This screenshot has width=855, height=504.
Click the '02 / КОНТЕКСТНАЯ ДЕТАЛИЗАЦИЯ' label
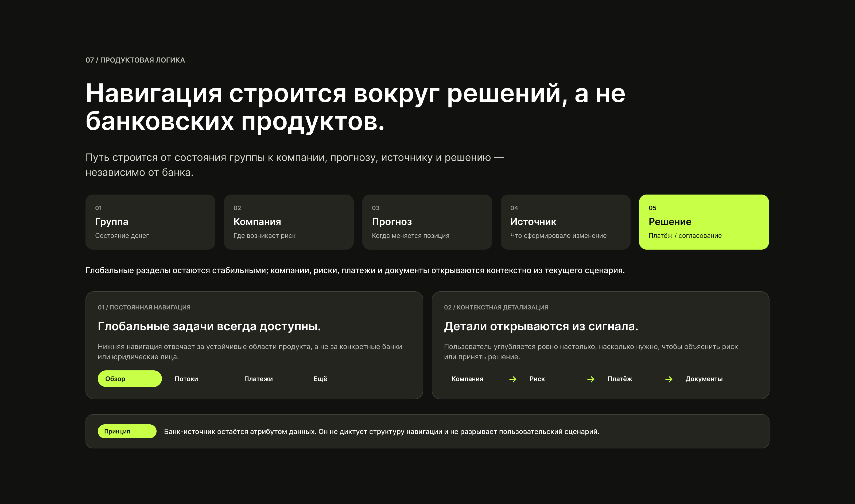pyautogui.click(x=496, y=307)
